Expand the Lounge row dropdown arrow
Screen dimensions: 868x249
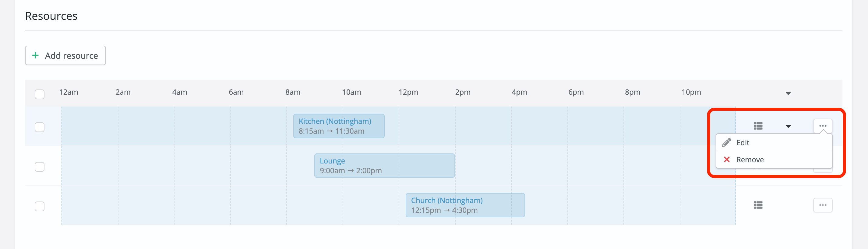click(x=788, y=167)
